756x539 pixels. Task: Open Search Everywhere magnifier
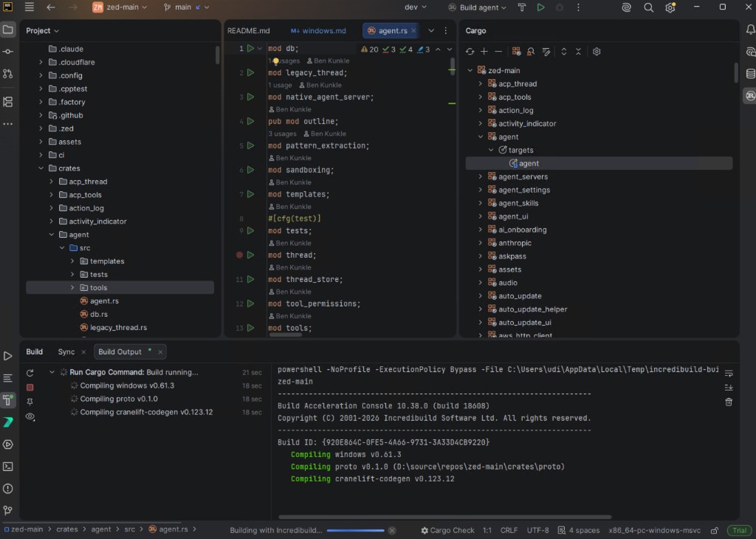pyautogui.click(x=648, y=7)
